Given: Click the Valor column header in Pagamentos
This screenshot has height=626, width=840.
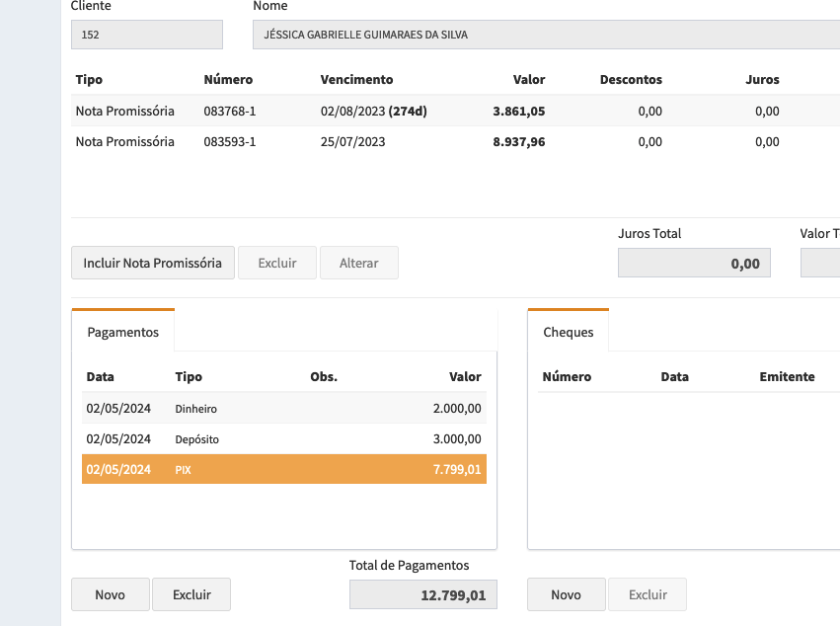Looking at the screenshot, I should coord(465,376).
